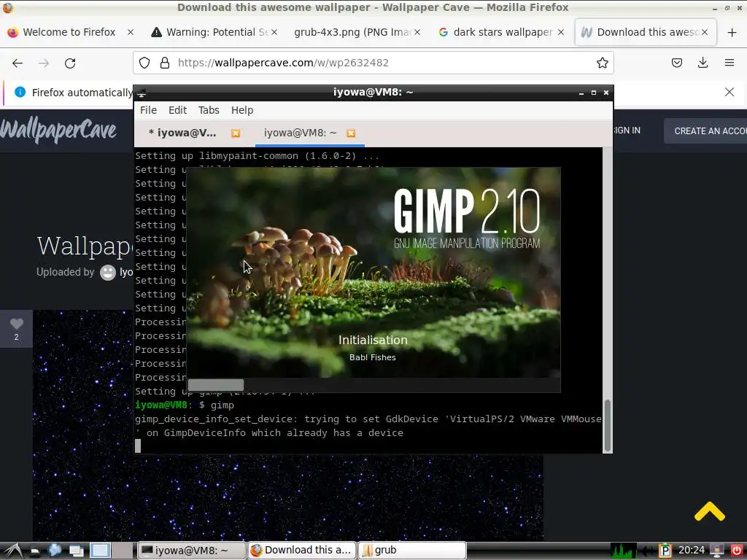Bookmark this page with the star

click(602, 63)
